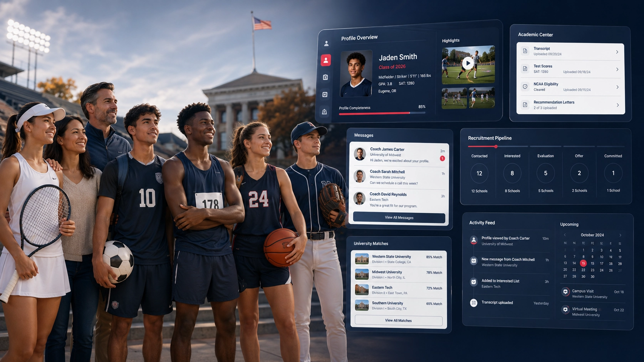
Task: Select October 18 on the calendar
Action: pos(611,264)
